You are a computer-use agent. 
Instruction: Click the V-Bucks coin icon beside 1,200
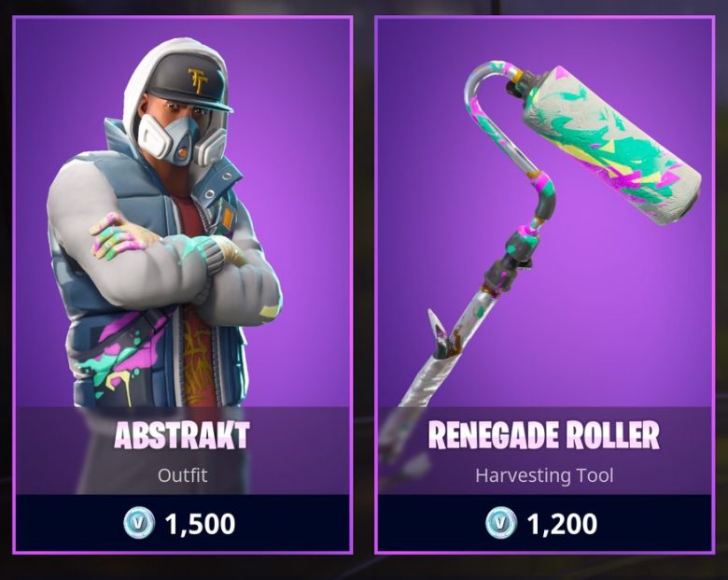point(501,523)
